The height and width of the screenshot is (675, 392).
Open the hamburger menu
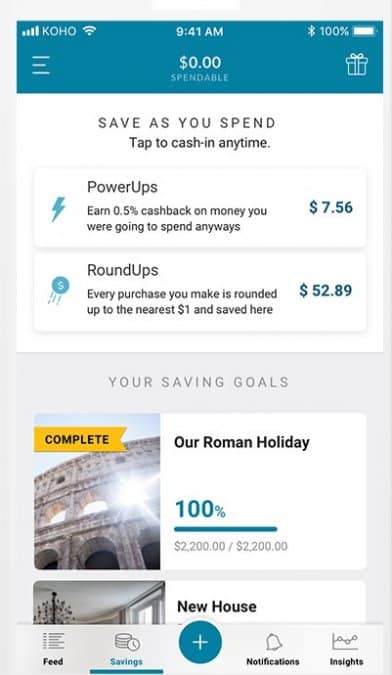41,65
